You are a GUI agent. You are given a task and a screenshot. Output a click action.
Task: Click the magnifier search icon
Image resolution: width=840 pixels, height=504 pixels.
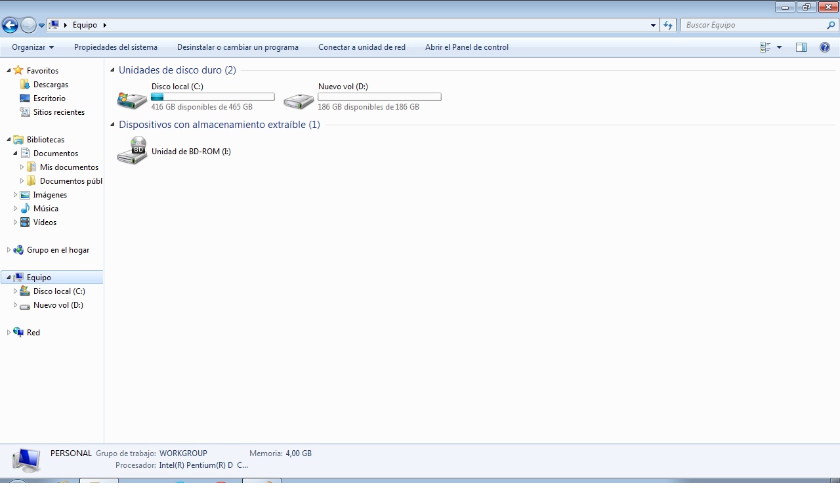click(831, 25)
